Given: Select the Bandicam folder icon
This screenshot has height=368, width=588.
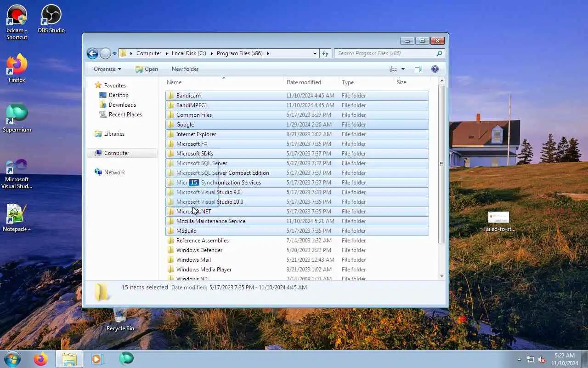Looking at the screenshot, I should click(170, 96).
